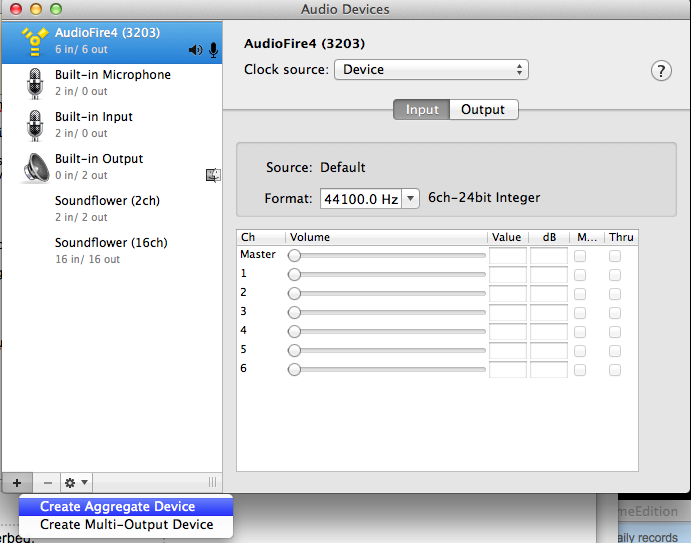Click the channel 1 volume slider

(386, 274)
